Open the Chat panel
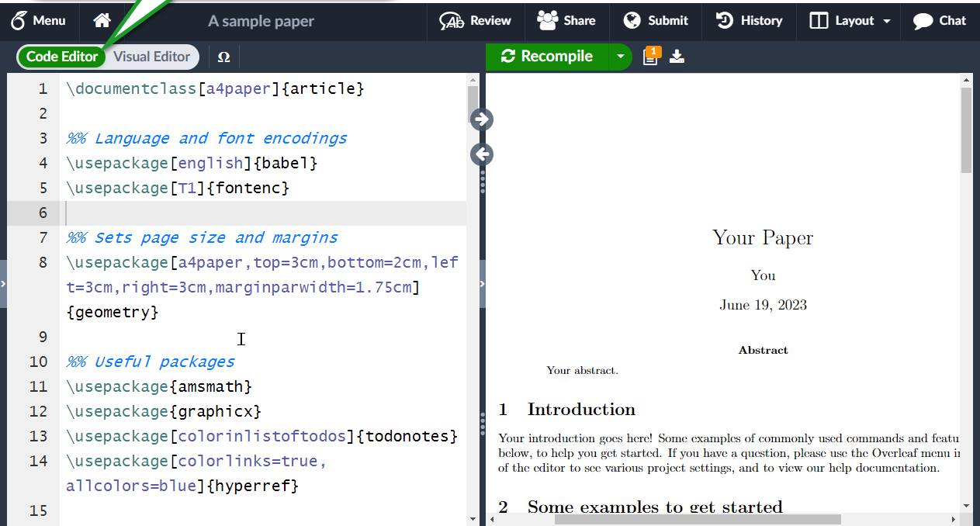 click(x=939, y=21)
